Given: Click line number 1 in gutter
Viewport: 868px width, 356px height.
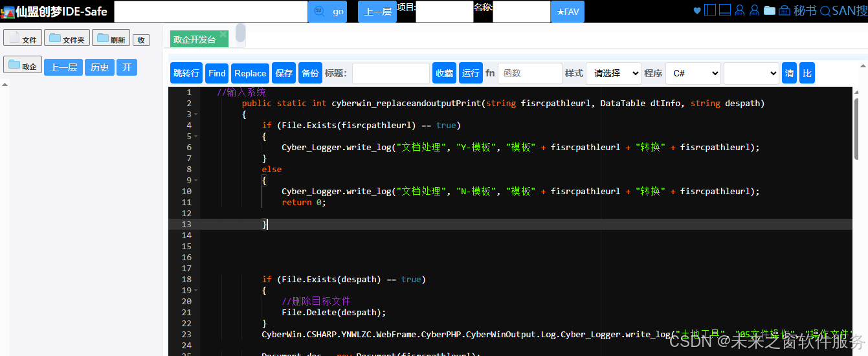Looking at the screenshot, I should 188,92.
